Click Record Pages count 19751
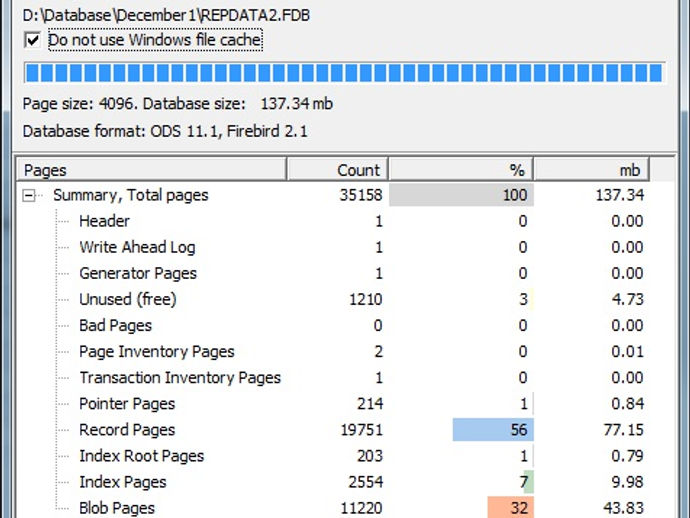 (x=362, y=430)
